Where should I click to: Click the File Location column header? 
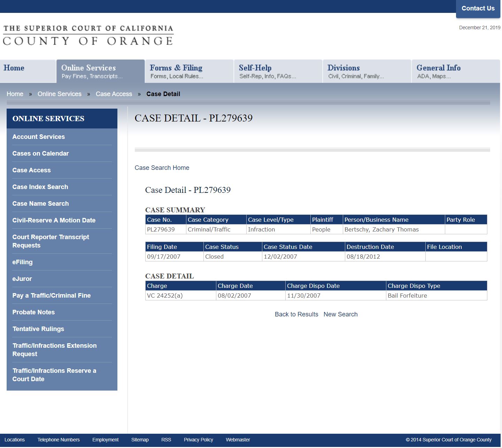[456, 247]
